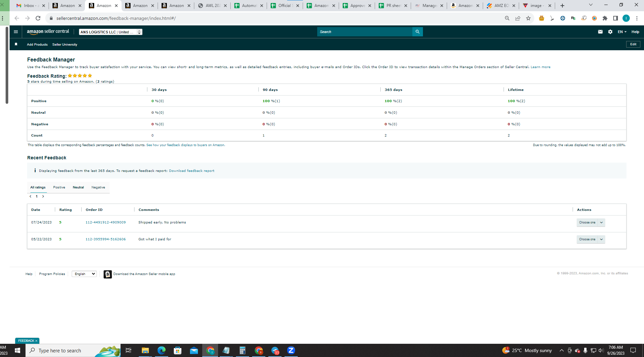This screenshot has width=644, height=357.
Task: Open the Mail app from the taskbar
Action: (194, 350)
